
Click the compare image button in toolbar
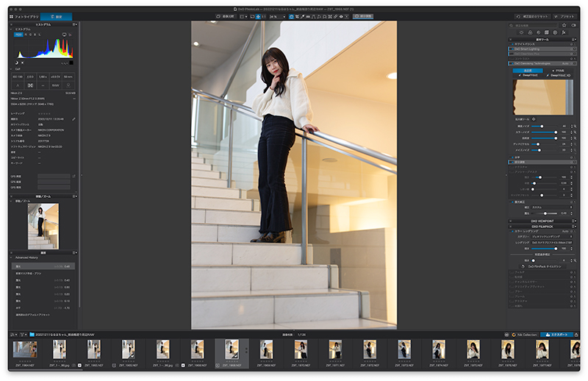(225, 16)
